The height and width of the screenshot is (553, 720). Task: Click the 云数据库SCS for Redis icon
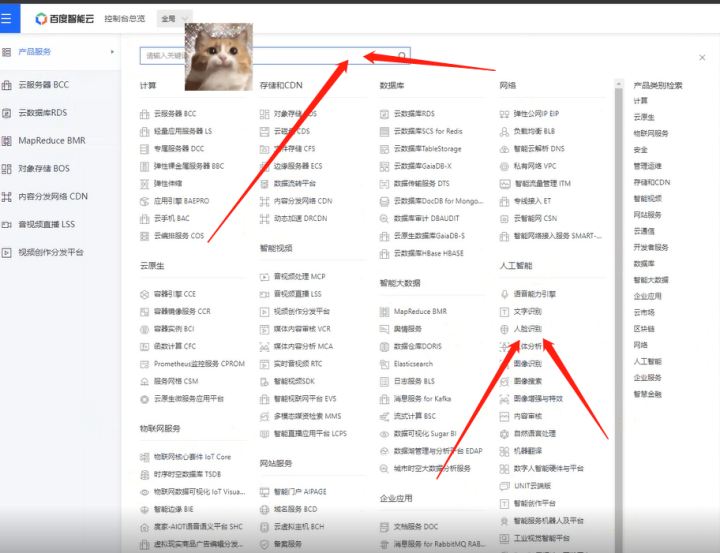(384, 131)
